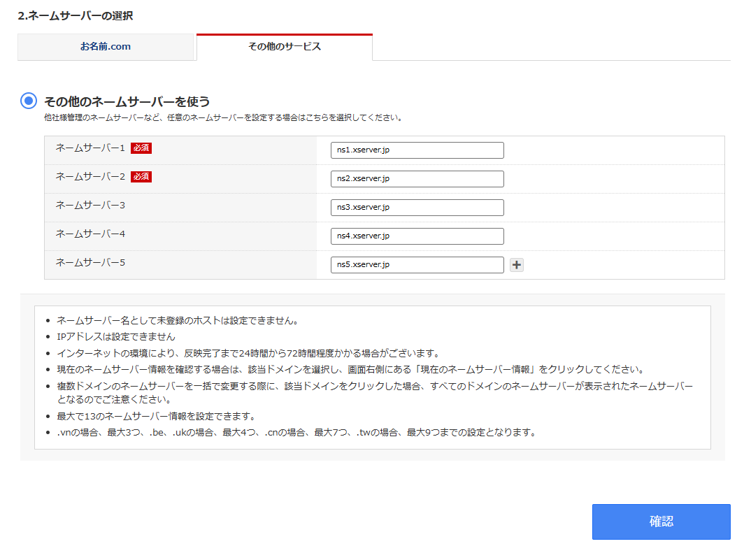Click the ネームサーバー2 label

point(90,177)
